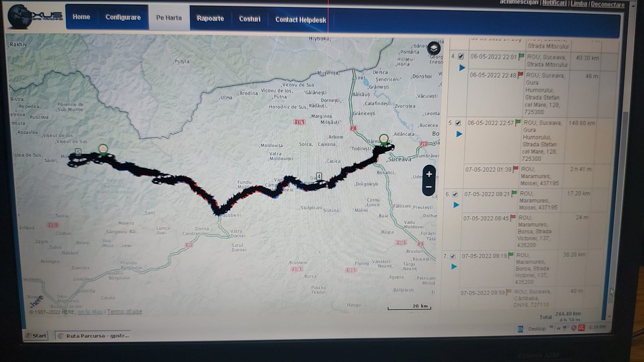Toggle trip 6 checkbox
Viewport: 644px width, 362px height.
(455, 194)
